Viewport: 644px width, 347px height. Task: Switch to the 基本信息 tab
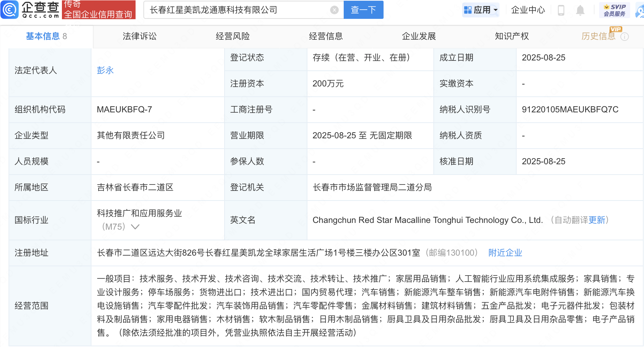click(x=46, y=36)
